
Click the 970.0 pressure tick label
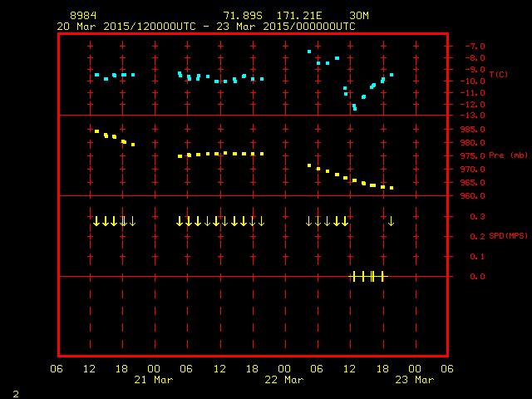pyautogui.click(x=473, y=169)
